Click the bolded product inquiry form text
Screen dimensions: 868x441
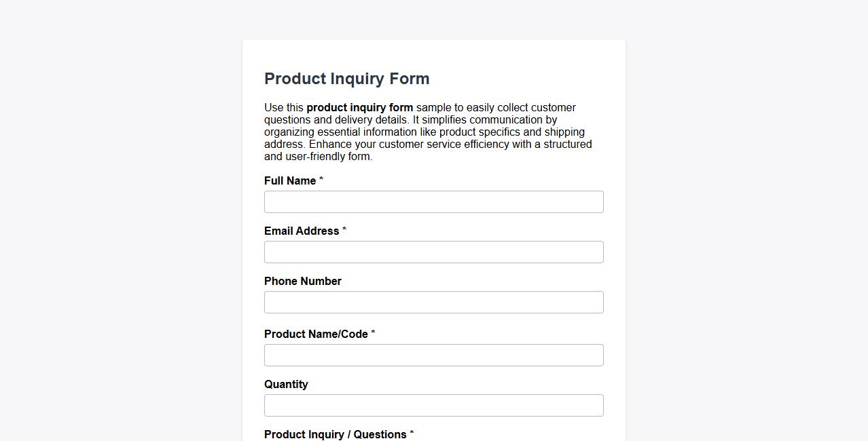click(359, 107)
